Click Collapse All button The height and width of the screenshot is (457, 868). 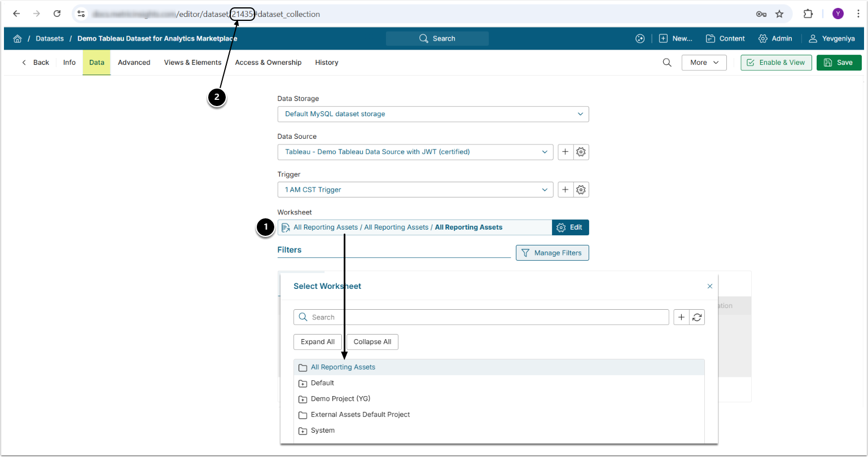point(372,342)
